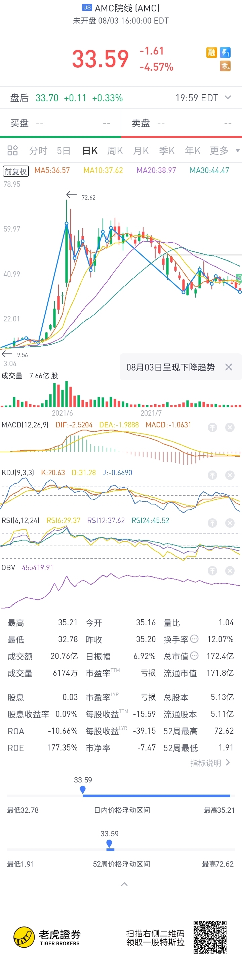Select the 分时 chart tab
The height and width of the screenshot is (980, 242).
coord(38,151)
